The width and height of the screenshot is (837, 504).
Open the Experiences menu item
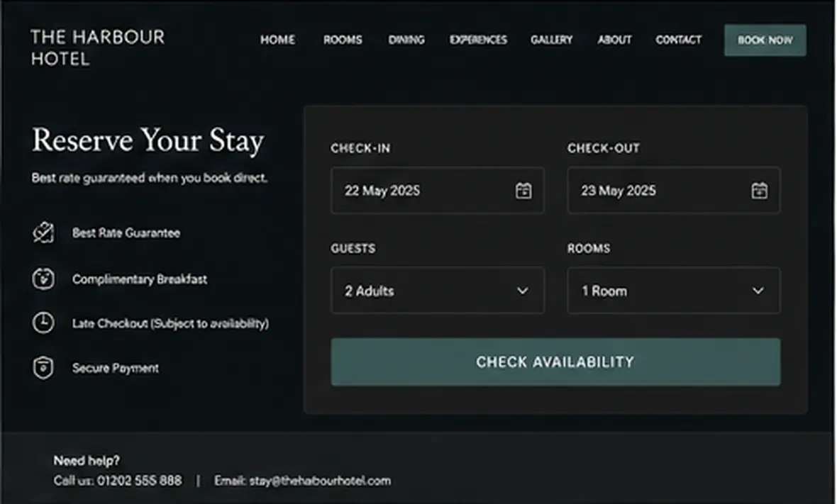click(x=478, y=40)
